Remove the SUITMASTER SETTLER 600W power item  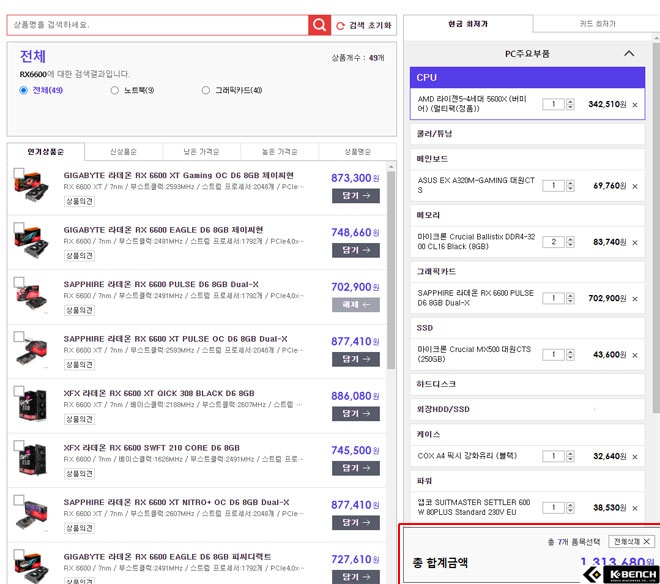click(635, 508)
